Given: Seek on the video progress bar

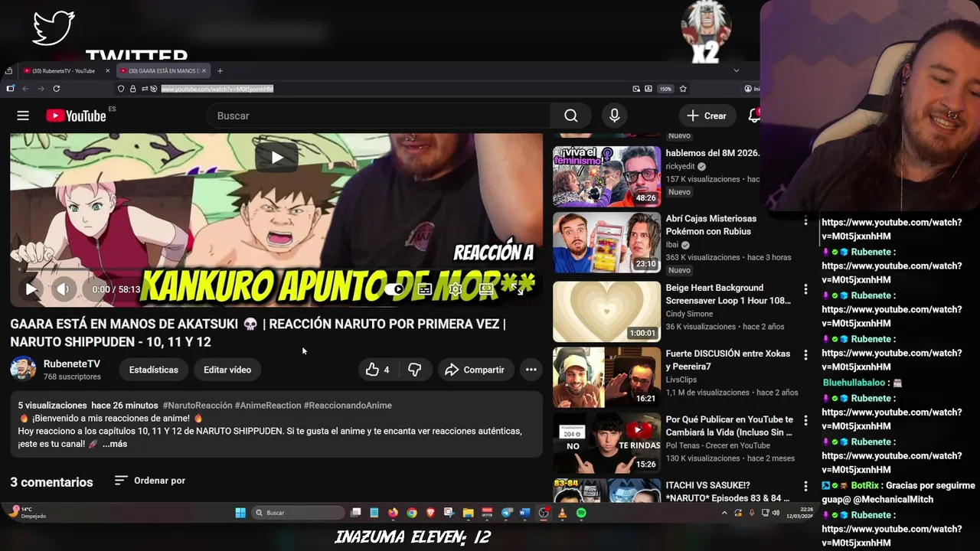Looking at the screenshot, I should pos(276,270).
